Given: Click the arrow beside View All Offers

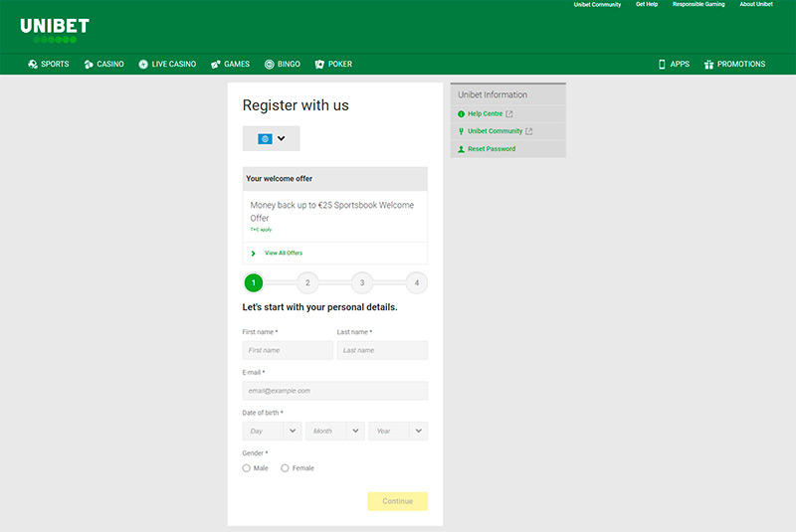Looking at the screenshot, I should tap(254, 253).
